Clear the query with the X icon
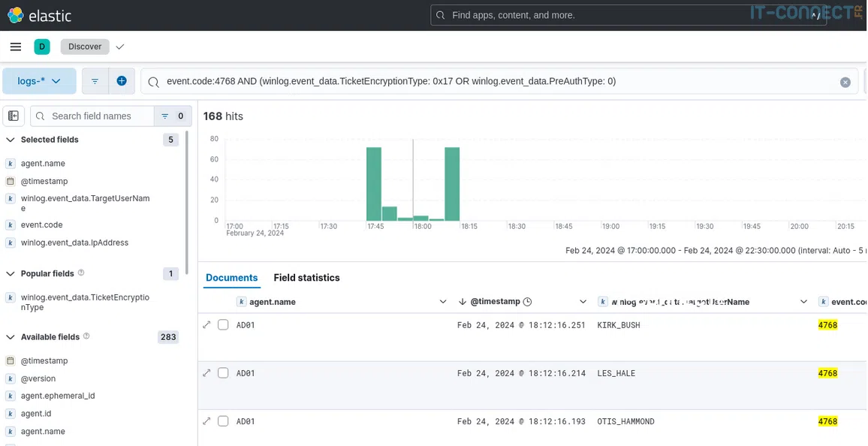Screen dimensions: 868x446 (845, 82)
